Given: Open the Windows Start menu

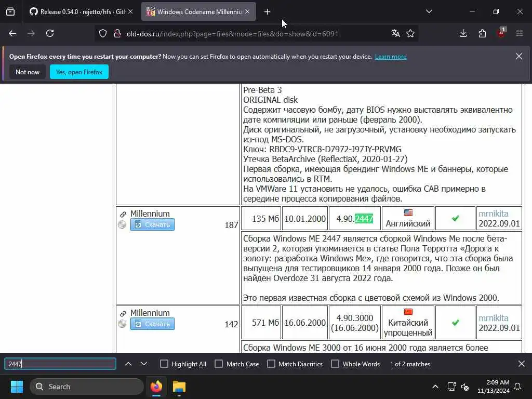Looking at the screenshot, I should pos(17,387).
